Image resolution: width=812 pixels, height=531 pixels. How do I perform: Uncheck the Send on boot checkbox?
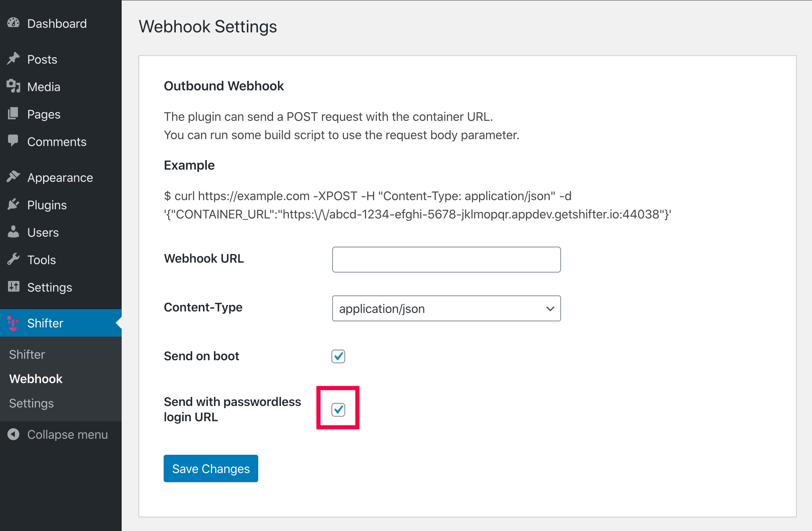(x=338, y=356)
